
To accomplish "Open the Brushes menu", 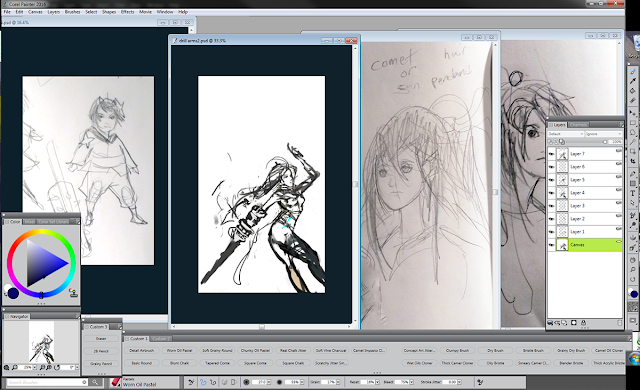I will 72,12.
